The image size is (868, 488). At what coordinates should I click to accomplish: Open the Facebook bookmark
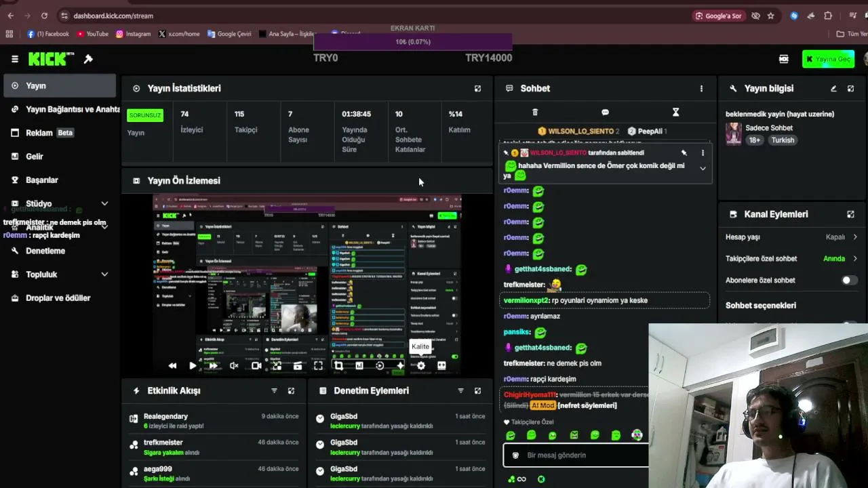coord(48,34)
